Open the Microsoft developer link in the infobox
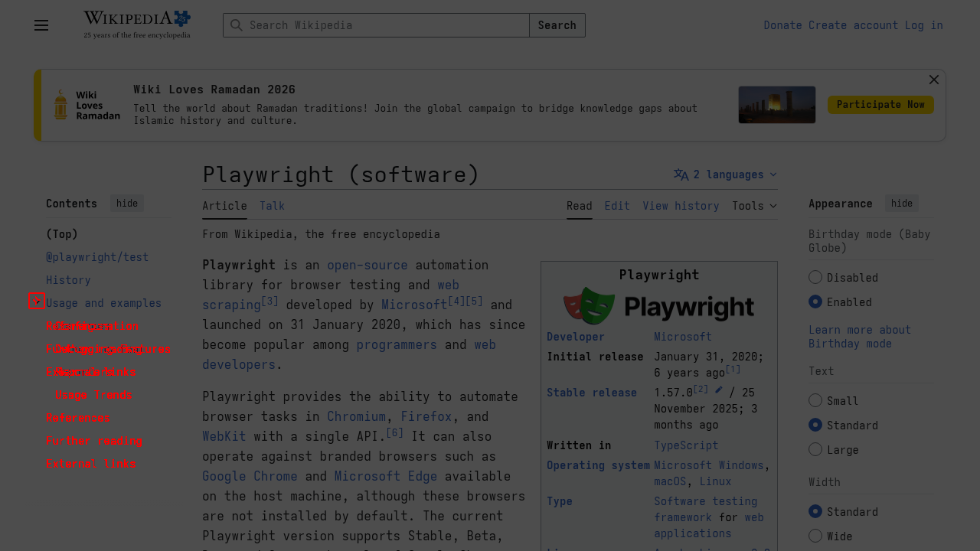Screen dimensions: 980x551 [682, 337]
